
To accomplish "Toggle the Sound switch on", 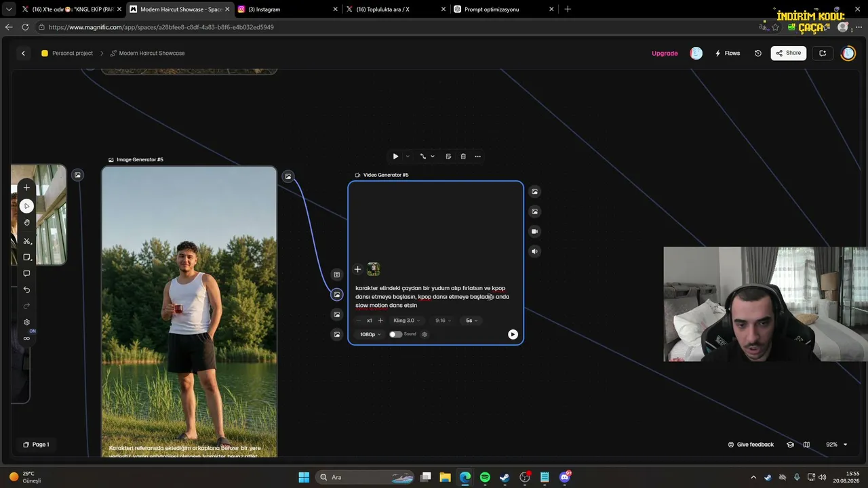I will [x=395, y=334].
